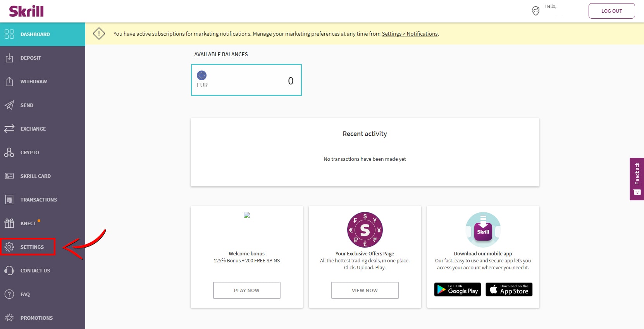Click the Withdraw upload icon
Screen dimensions: 644x329
click(9, 81)
